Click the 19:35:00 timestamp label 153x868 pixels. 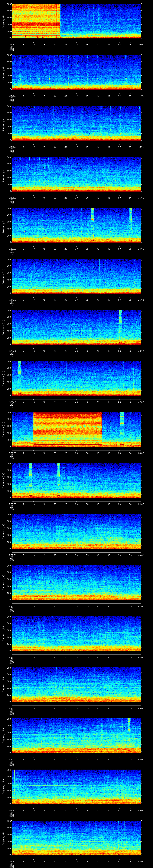point(12,351)
